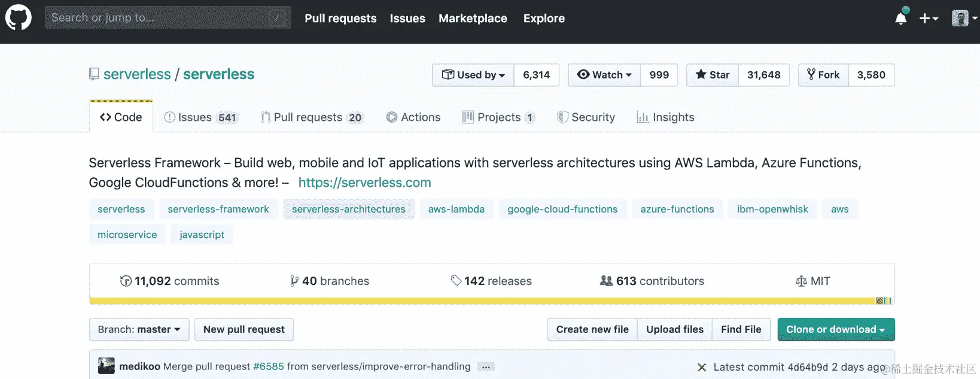This screenshot has height=379, width=980.
Task: Click Find File button
Action: tap(741, 329)
